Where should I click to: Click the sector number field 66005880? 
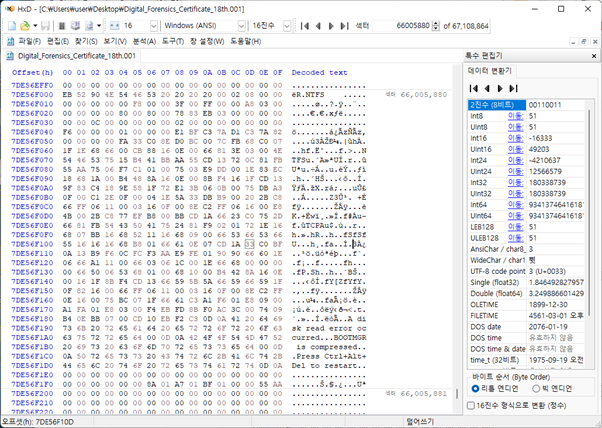[x=402, y=26]
